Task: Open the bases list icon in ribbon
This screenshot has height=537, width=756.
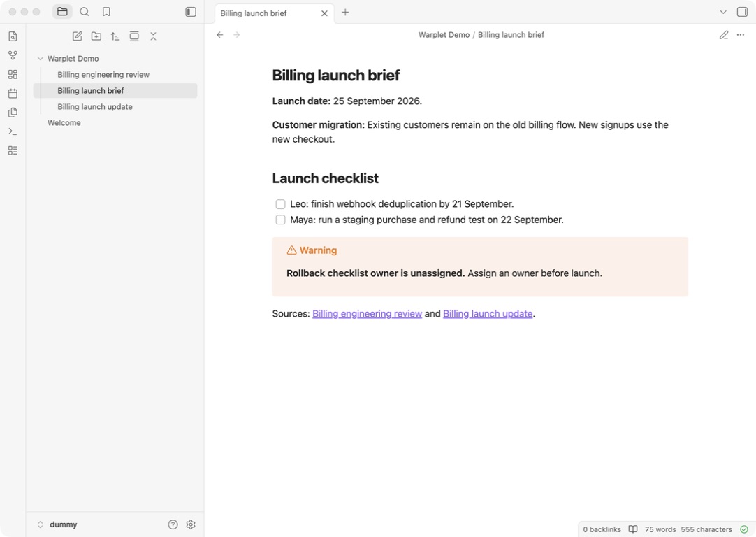Action: [13, 150]
